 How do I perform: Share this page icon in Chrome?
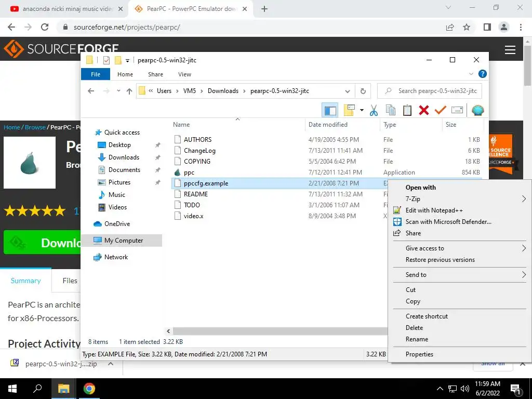tap(450, 27)
